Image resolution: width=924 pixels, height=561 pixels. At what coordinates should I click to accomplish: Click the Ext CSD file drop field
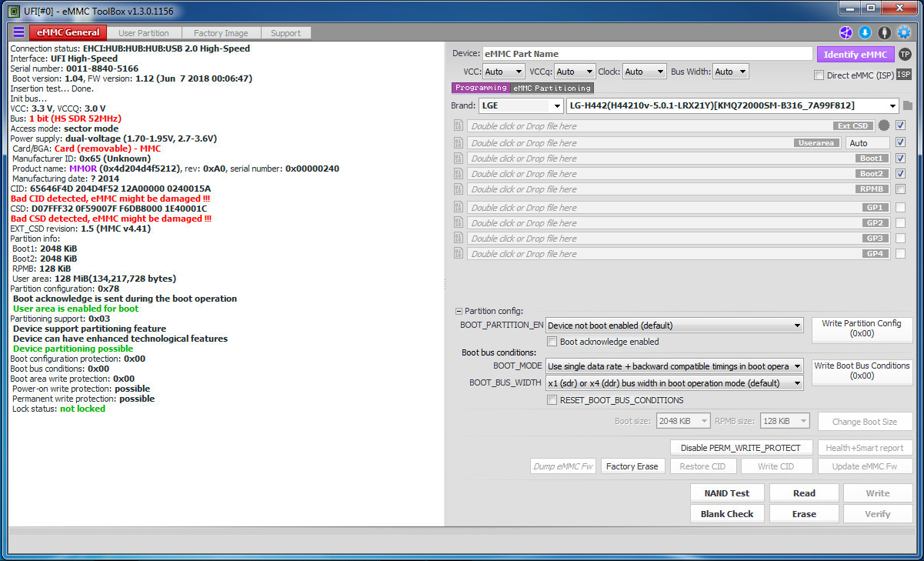(x=669, y=125)
